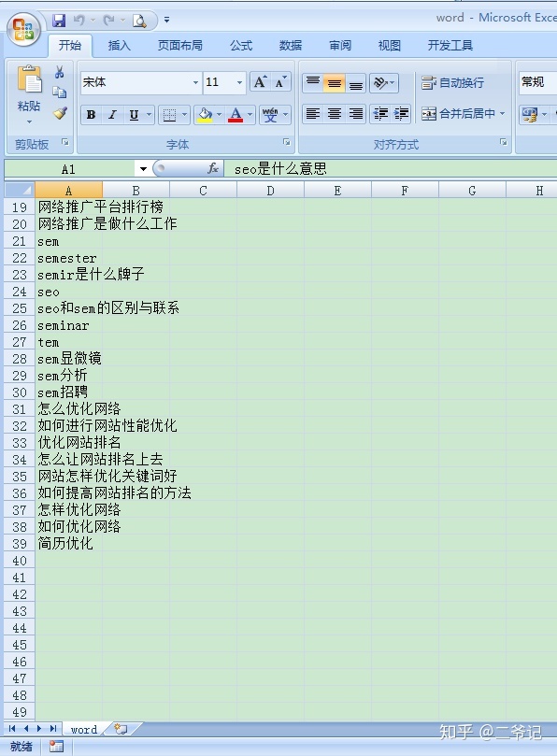Screen dimensions: 557x756
Task: Decrease cell indent
Action: pyautogui.click(x=380, y=114)
